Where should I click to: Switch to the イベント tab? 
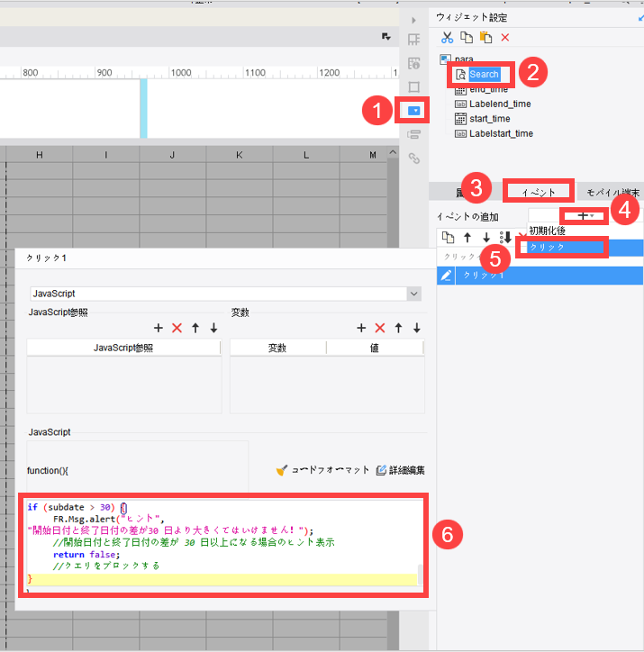[x=539, y=192]
